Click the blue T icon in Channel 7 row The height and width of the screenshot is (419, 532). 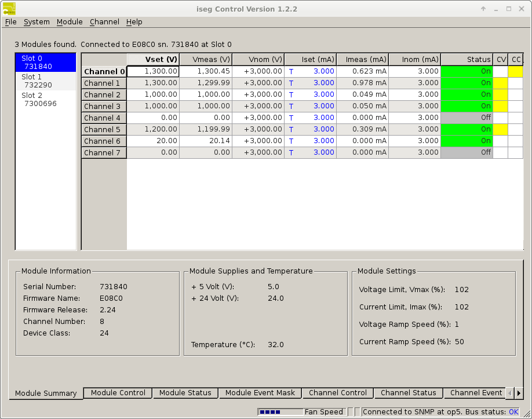click(x=291, y=152)
